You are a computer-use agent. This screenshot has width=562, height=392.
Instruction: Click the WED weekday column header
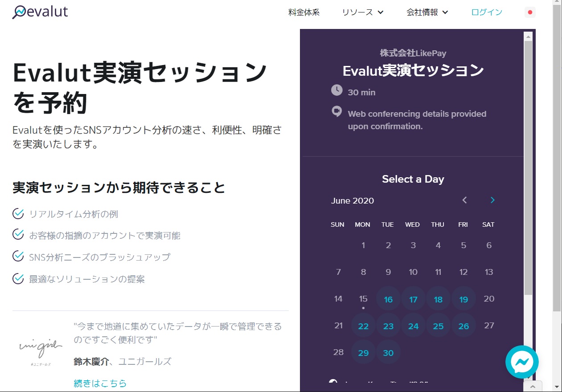pos(412,225)
